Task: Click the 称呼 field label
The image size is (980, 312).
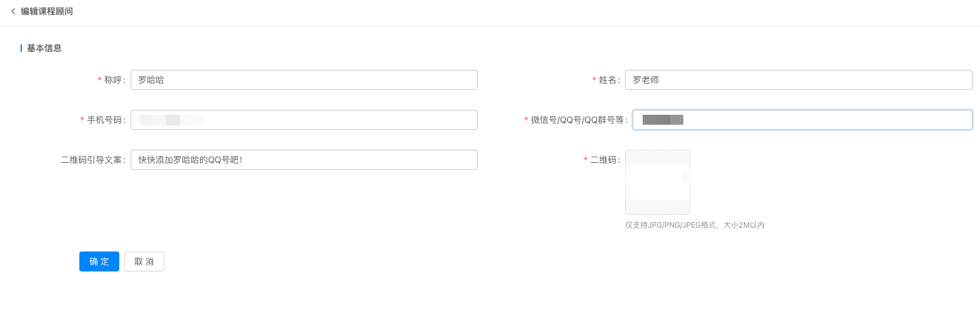Action: coord(114,80)
